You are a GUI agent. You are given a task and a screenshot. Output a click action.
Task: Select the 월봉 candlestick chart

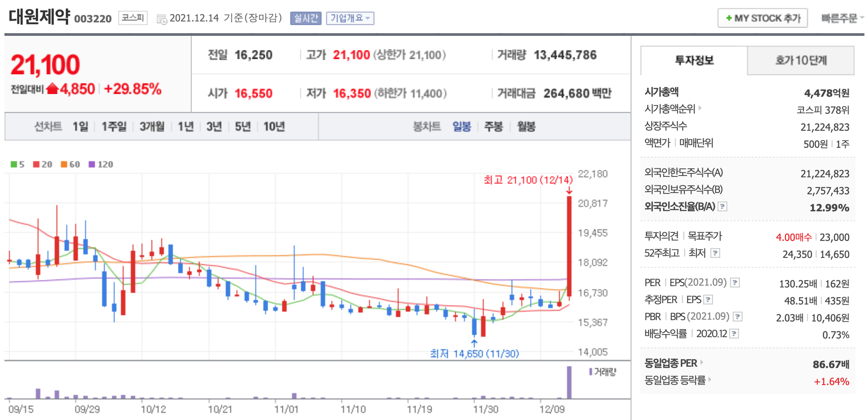(526, 127)
